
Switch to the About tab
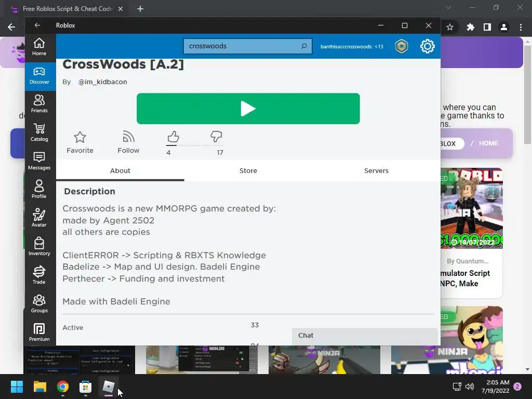[x=120, y=170]
